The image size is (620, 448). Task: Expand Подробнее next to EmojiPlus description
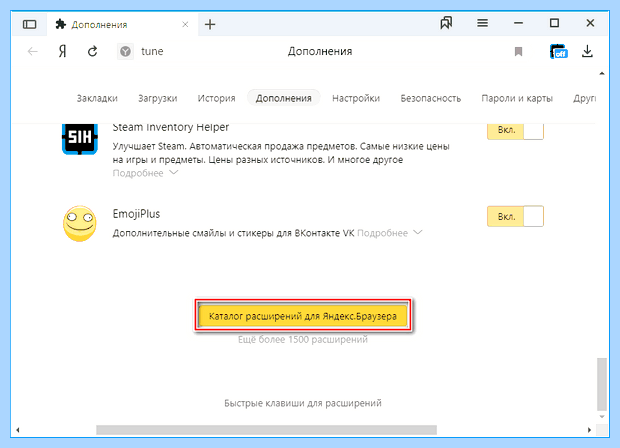coord(389,233)
